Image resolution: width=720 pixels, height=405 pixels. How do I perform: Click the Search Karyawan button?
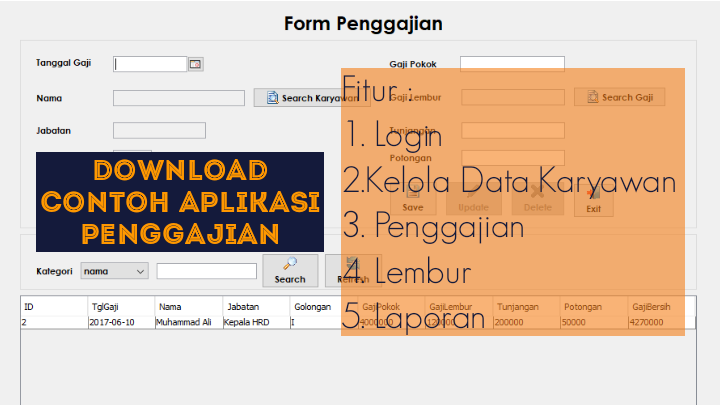click(312, 98)
